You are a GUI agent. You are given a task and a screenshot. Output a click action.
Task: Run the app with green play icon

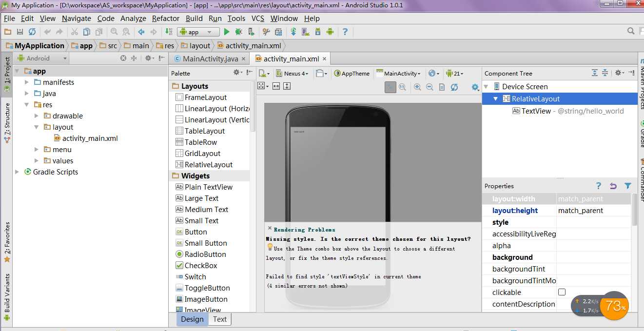[226, 32]
